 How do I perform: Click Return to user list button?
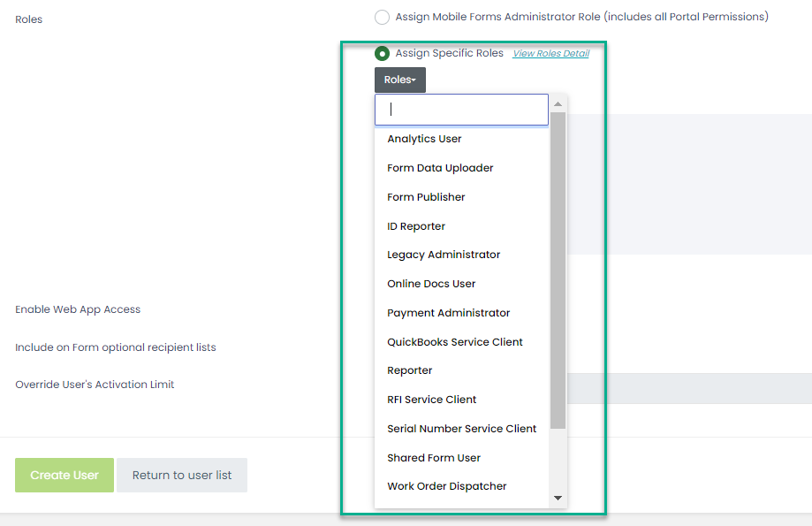pos(182,476)
